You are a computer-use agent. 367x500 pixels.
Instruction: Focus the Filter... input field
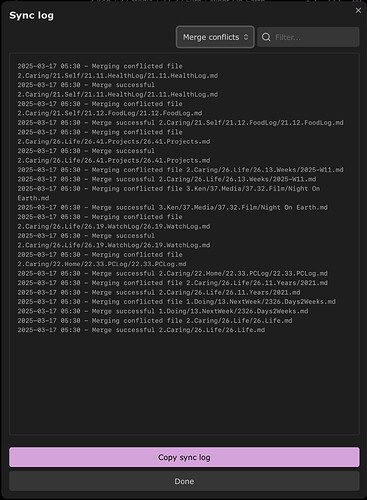click(308, 37)
